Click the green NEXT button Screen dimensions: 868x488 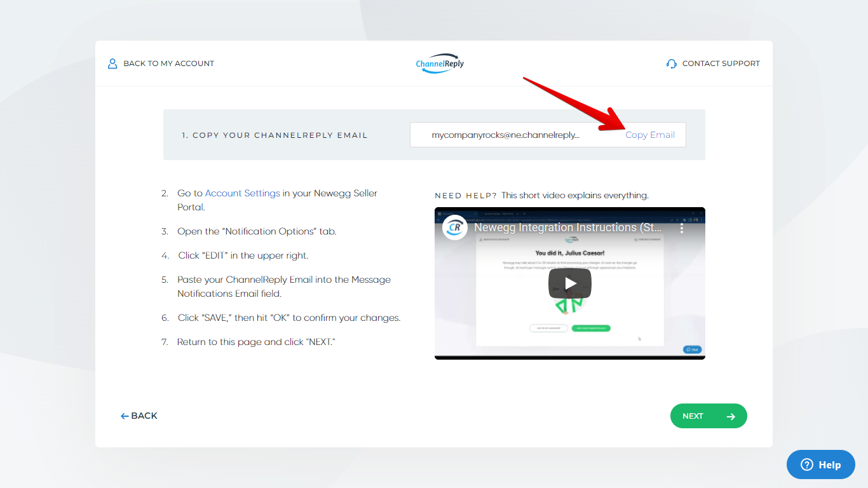(709, 416)
